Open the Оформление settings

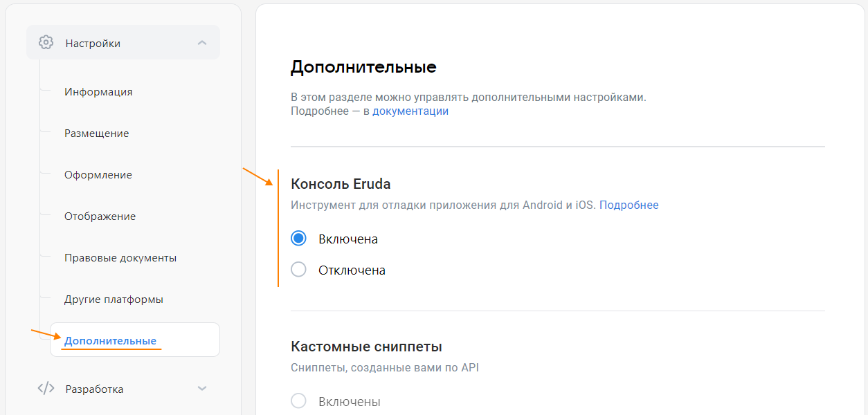pos(98,174)
